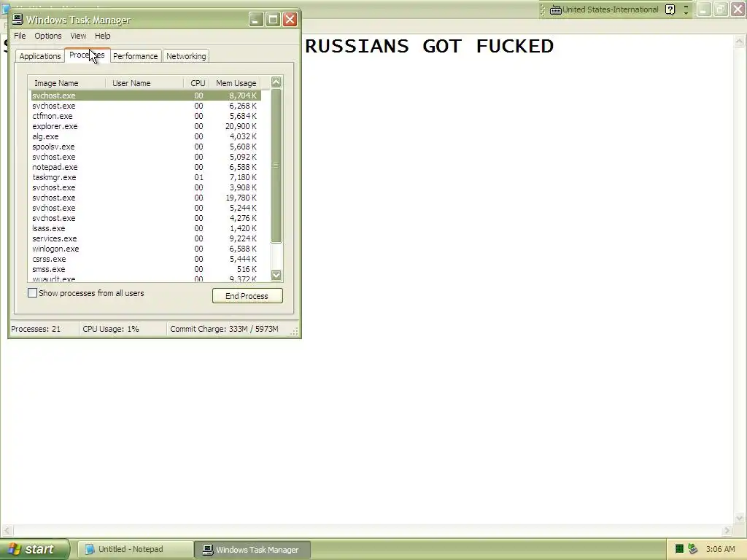
Task: Click the green CPU meter tray icon
Action: pyautogui.click(x=680, y=549)
